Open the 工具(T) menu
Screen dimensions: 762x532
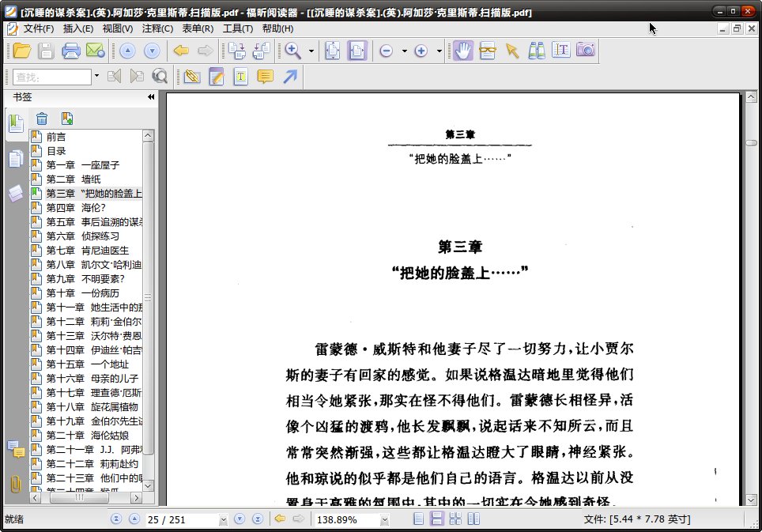click(x=238, y=28)
